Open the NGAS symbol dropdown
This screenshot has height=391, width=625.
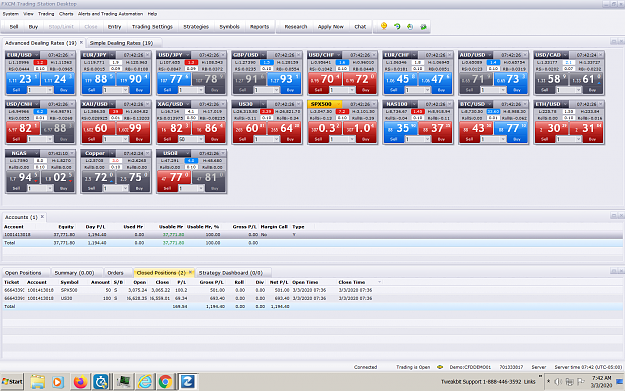coord(36,153)
